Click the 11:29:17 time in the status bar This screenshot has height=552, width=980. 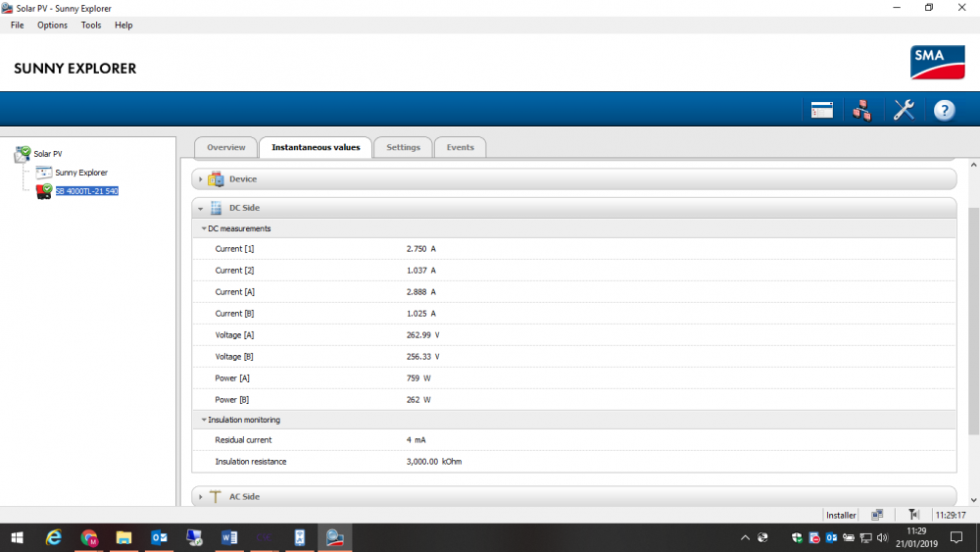(x=951, y=515)
